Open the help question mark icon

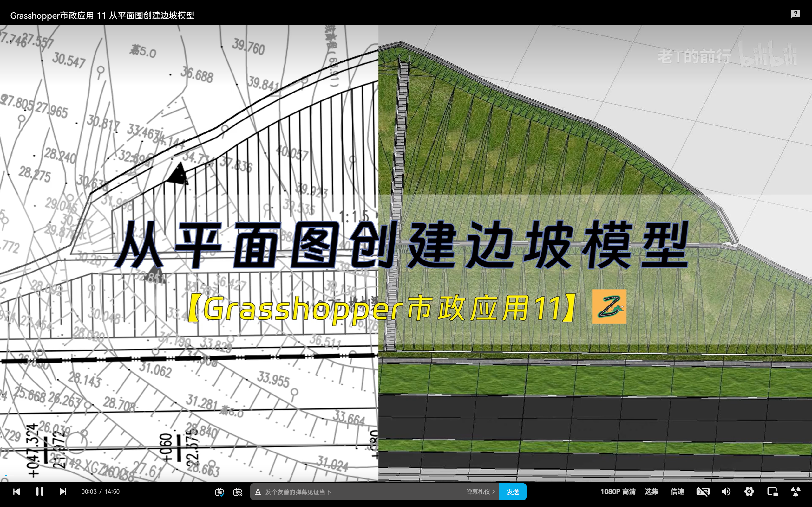click(x=796, y=14)
